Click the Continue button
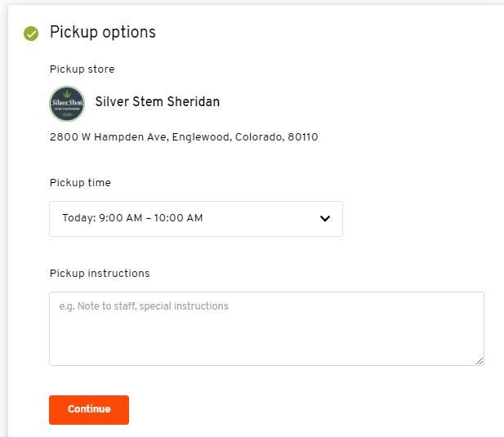504x437 pixels. 89,410
